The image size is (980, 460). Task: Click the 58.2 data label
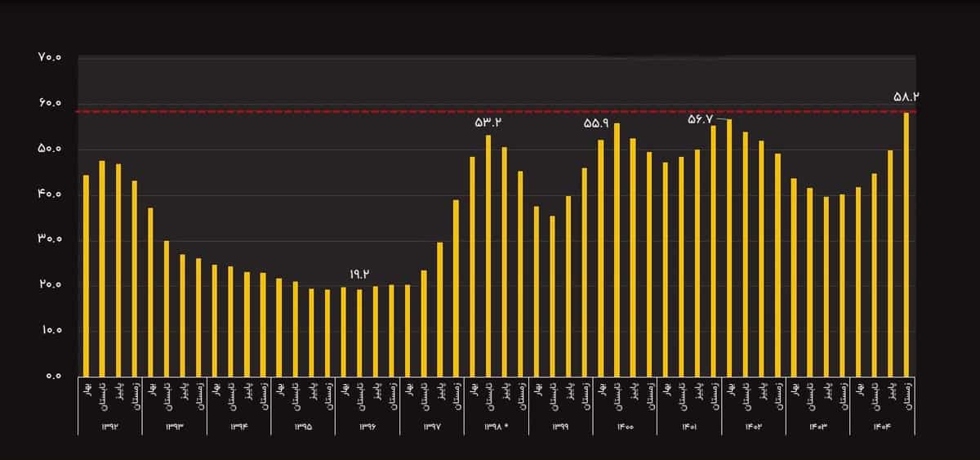tap(906, 96)
